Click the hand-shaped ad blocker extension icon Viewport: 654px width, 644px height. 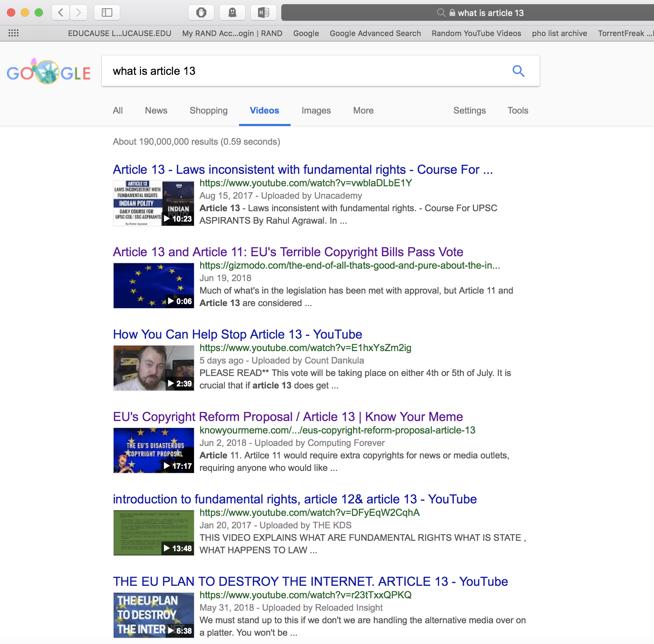point(201,13)
